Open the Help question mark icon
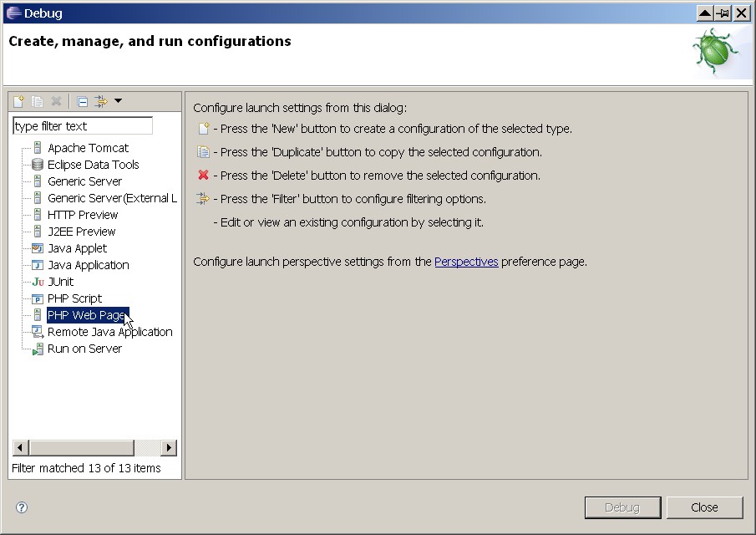This screenshot has width=756, height=535. pyautogui.click(x=22, y=507)
